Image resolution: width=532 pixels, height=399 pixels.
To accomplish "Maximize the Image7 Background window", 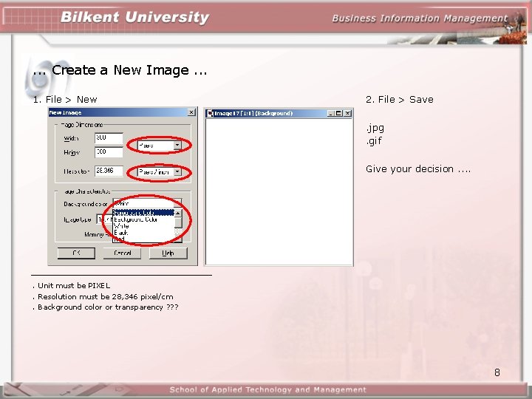I will (338, 113).
